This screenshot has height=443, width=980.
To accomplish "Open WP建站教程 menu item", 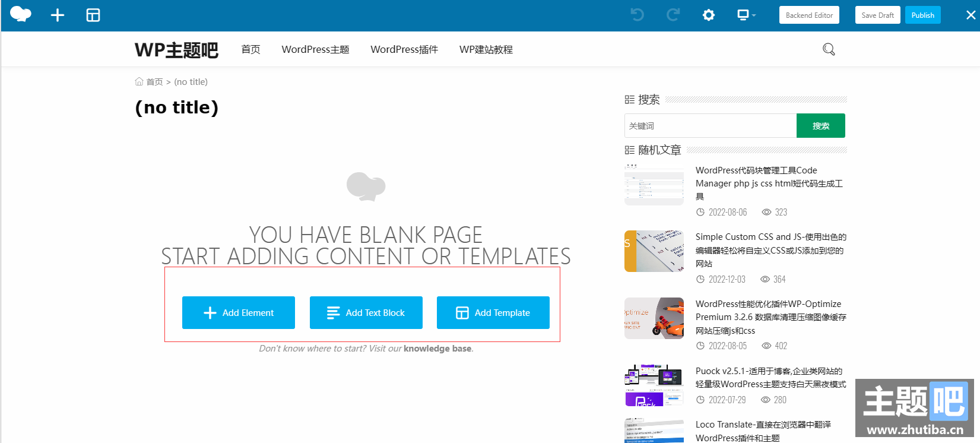I will (486, 49).
